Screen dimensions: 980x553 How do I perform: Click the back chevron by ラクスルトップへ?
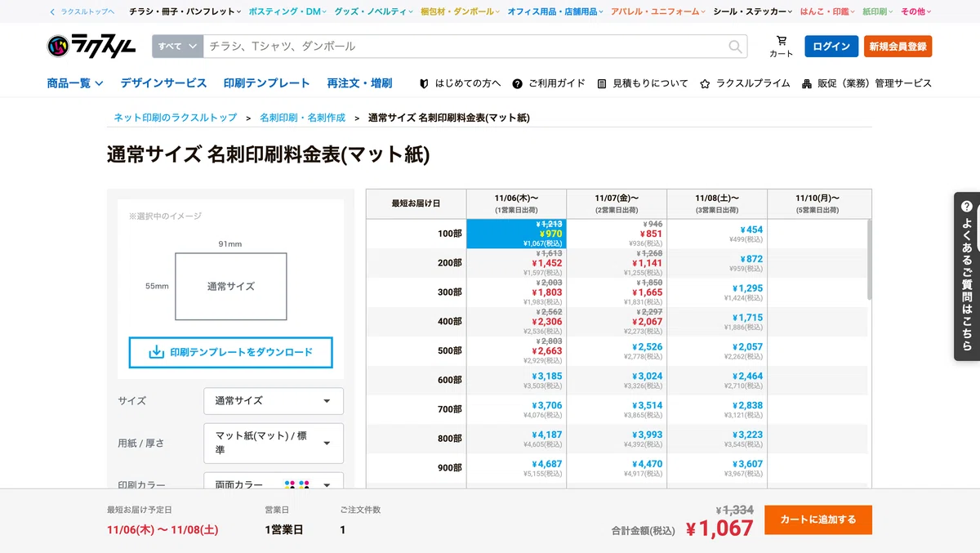coord(53,11)
